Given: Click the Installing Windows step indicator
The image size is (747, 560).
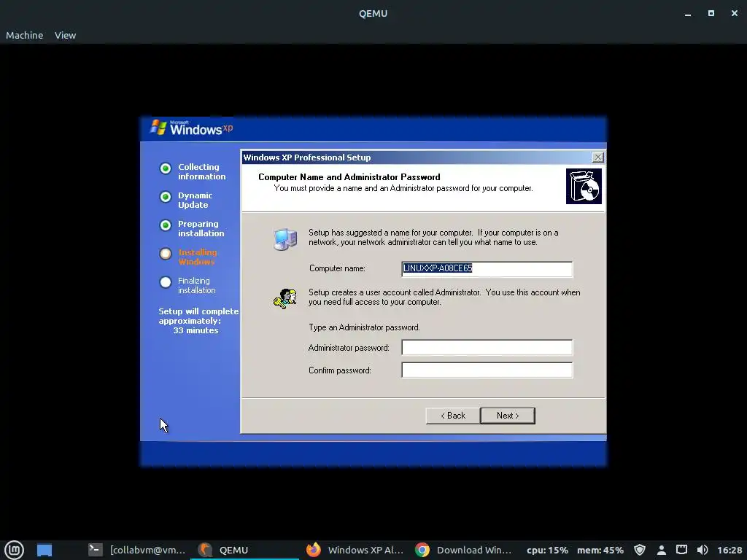Looking at the screenshot, I should click(166, 254).
